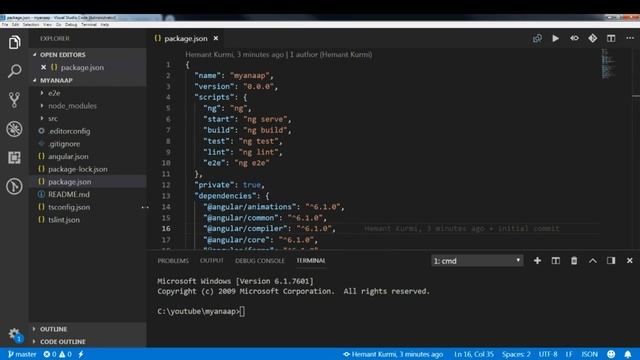Image resolution: width=640 pixels, height=360 pixels.
Task: Click the package.json editor tab
Action: coord(186,38)
